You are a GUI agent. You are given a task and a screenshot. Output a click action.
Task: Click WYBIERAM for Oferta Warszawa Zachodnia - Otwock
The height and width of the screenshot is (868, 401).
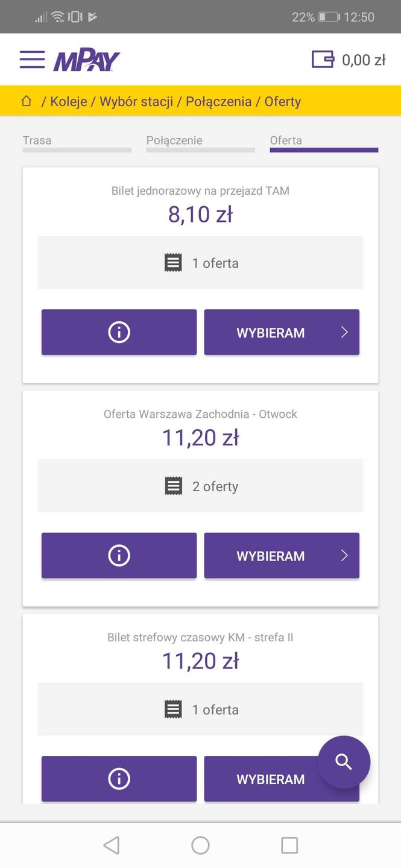click(282, 555)
